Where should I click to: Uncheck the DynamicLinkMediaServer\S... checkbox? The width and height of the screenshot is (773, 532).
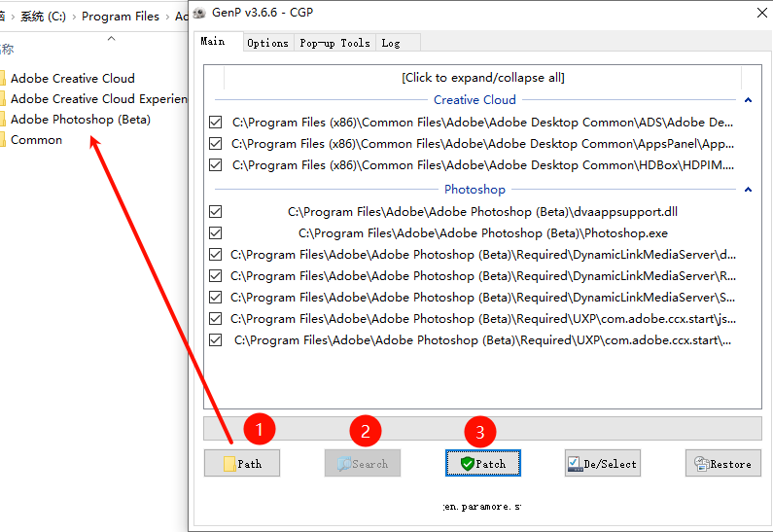click(216, 298)
